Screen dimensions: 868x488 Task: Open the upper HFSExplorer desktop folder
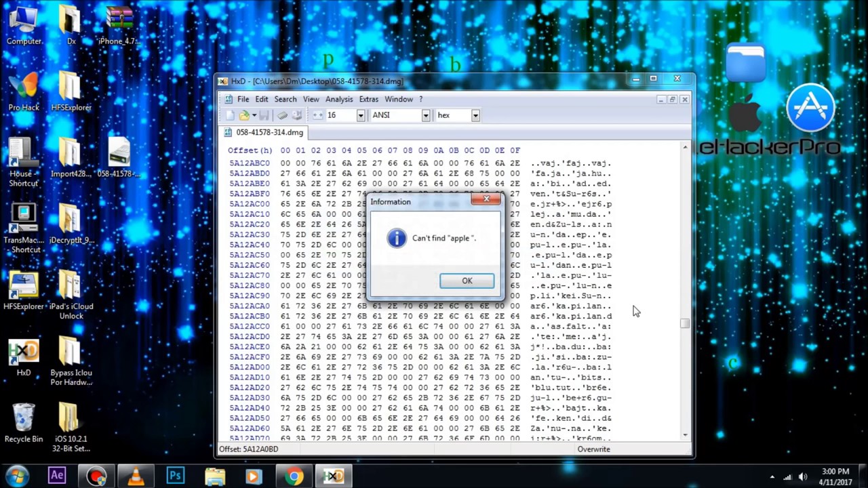click(71, 91)
